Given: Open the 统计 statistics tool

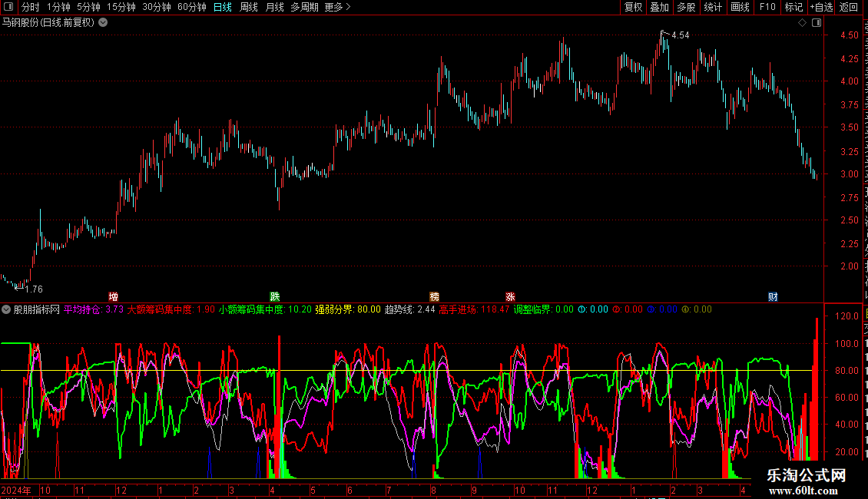Looking at the screenshot, I should tap(712, 7).
